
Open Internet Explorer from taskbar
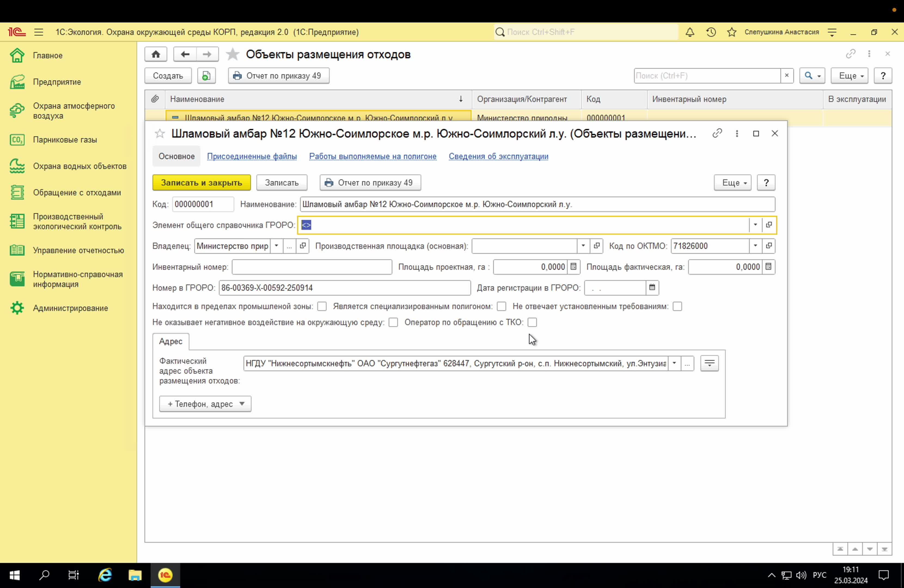point(105,575)
